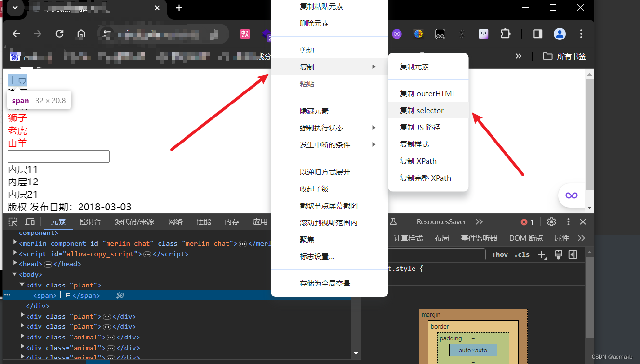Open 发生中断的条件 submenu arrow
Viewport: 640px width, 364px height.
pyautogui.click(x=373, y=144)
